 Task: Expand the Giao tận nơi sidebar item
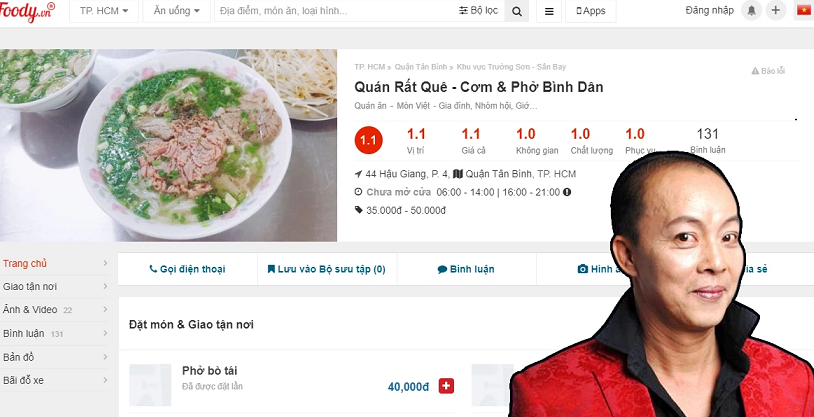[55, 287]
